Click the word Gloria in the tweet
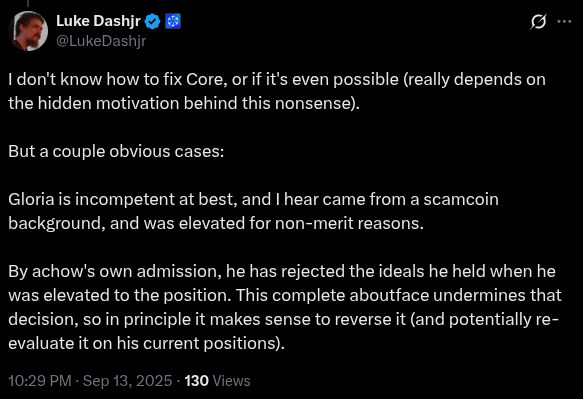583x399 pixels. point(31,199)
